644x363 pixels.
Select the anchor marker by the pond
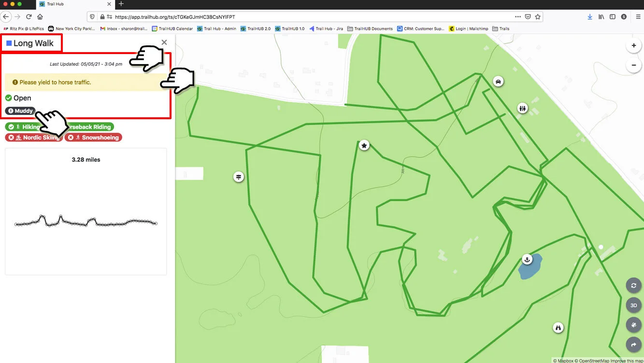tap(527, 260)
